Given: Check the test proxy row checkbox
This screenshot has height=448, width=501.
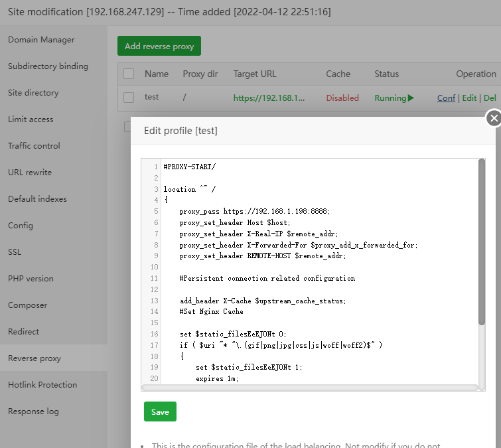Looking at the screenshot, I should 129,98.
